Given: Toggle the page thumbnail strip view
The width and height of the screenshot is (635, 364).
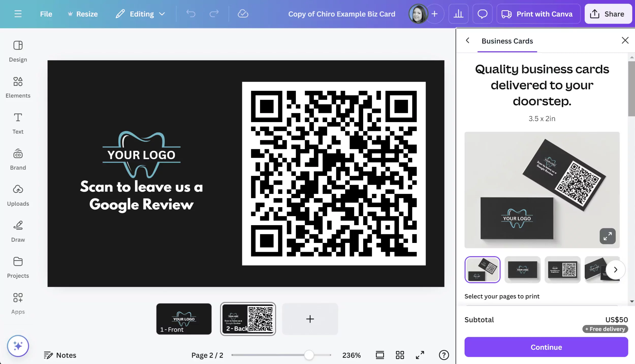Looking at the screenshot, I should (380, 355).
